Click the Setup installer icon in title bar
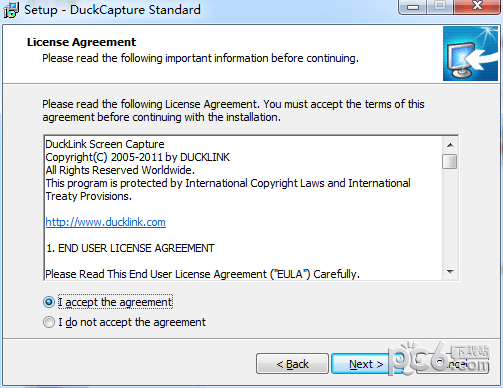This screenshot has height=388, width=503. click(x=11, y=10)
